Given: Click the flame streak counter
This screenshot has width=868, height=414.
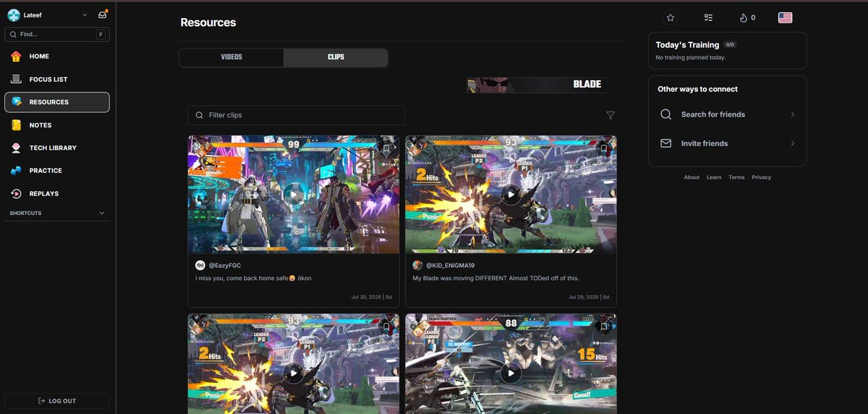Looking at the screenshot, I should [x=747, y=17].
